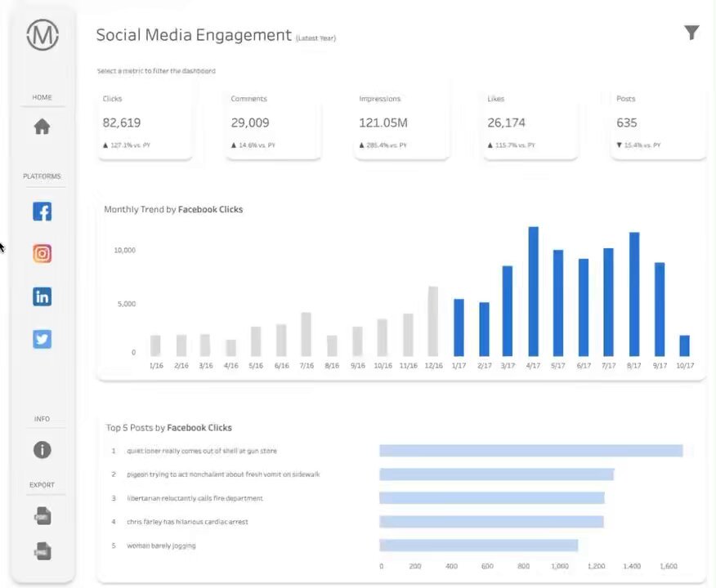The height and width of the screenshot is (588, 716).
Task: Select the LinkedIn platform icon
Action: pyautogui.click(x=42, y=296)
